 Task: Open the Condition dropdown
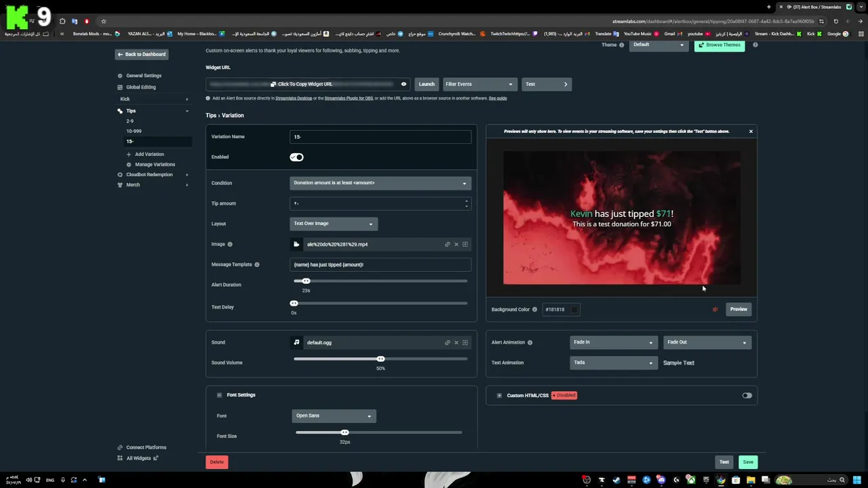click(380, 183)
